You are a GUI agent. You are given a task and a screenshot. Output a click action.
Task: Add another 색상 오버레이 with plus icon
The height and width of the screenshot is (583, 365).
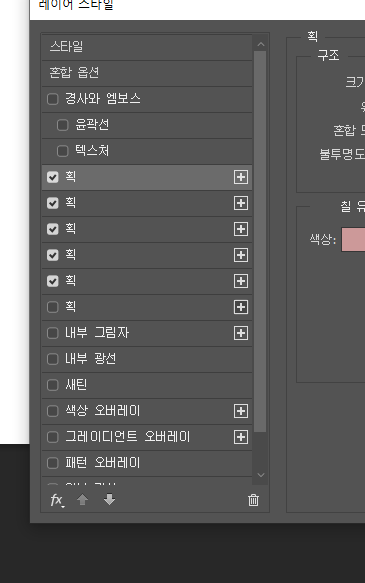coord(241,411)
